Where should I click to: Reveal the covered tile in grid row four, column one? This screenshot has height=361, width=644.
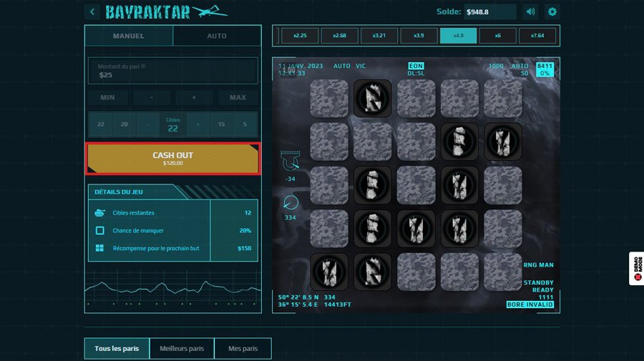[x=329, y=229]
